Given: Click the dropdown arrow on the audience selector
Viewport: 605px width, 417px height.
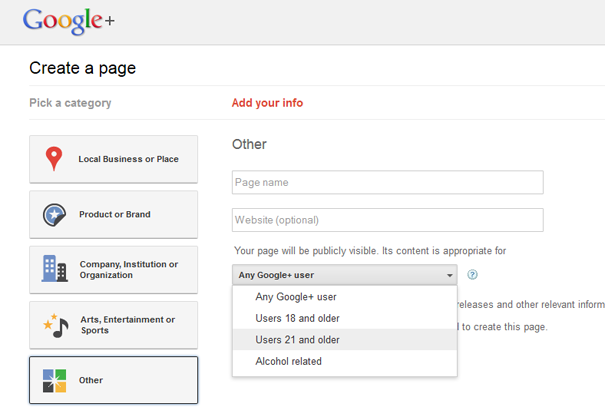Looking at the screenshot, I should (449, 275).
